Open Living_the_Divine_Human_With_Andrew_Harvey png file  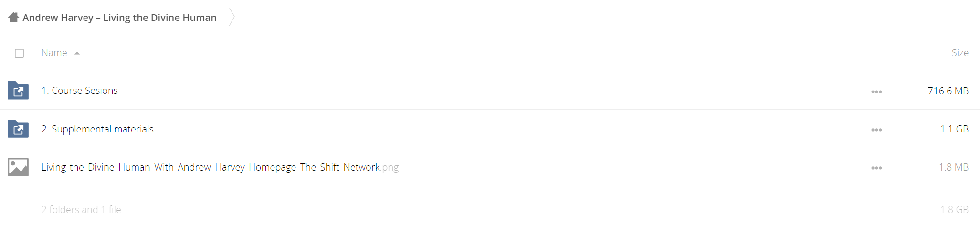point(220,167)
